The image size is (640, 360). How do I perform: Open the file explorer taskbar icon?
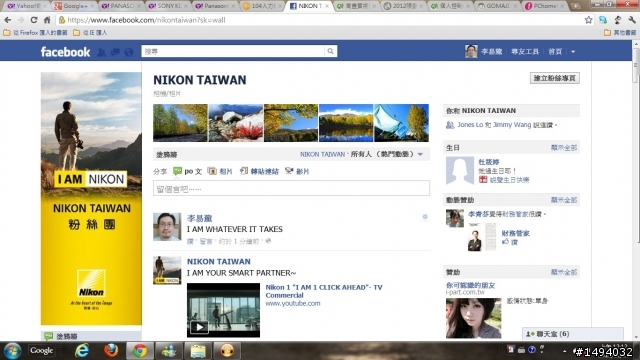[x=198, y=351]
